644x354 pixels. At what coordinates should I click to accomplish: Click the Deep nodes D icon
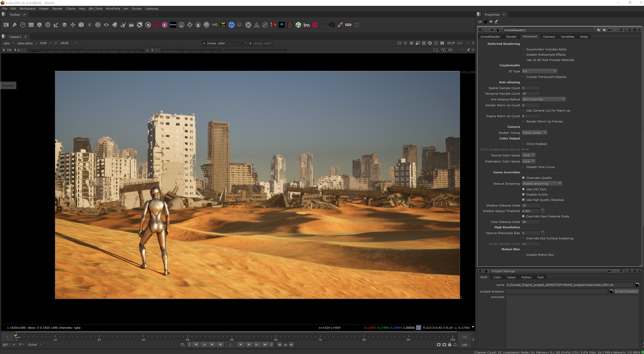[98, 25]
